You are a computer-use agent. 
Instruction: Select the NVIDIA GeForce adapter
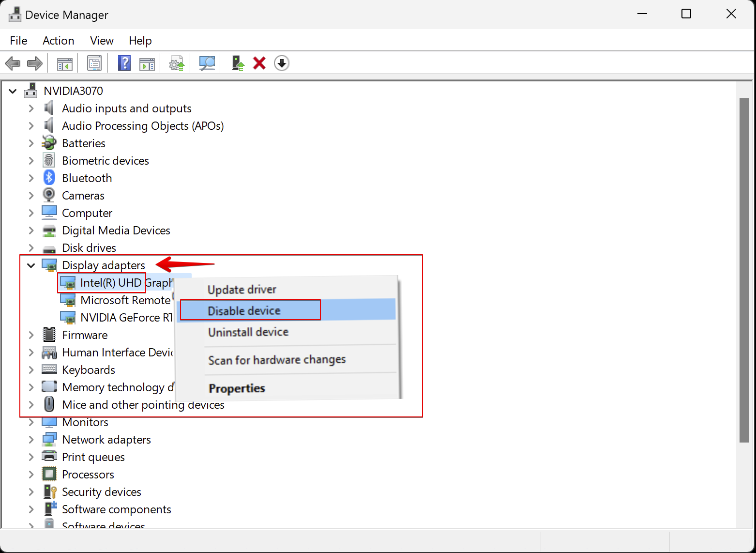coord(126,317)
